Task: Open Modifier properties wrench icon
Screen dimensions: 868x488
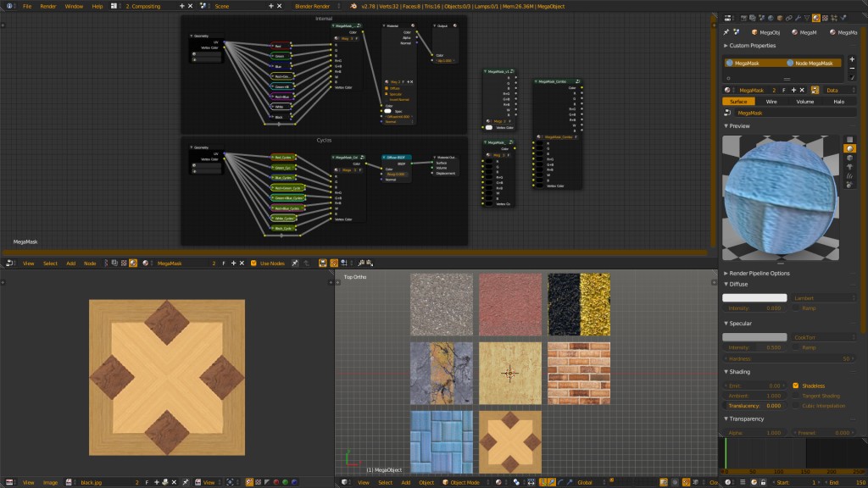Action: click(x=797, y=15)
